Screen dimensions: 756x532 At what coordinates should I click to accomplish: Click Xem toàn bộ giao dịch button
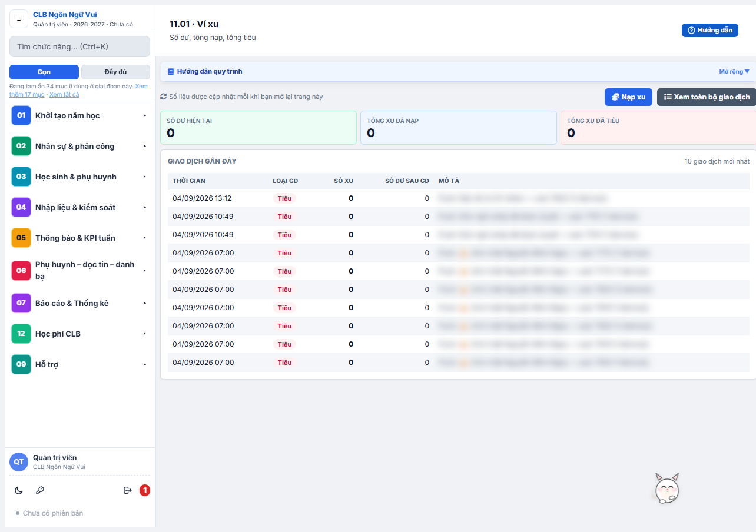click(x=707, y=97)
